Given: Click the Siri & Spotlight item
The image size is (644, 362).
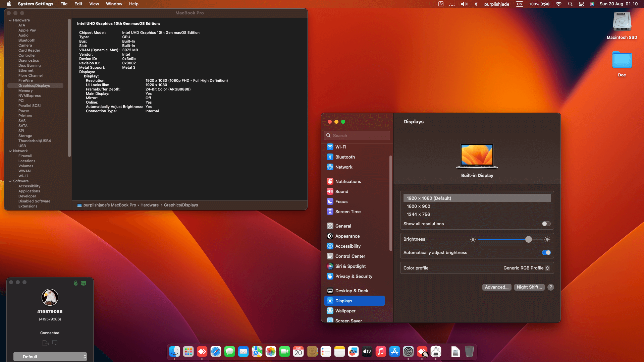Looking at the screenshot, I should [350, 266].
